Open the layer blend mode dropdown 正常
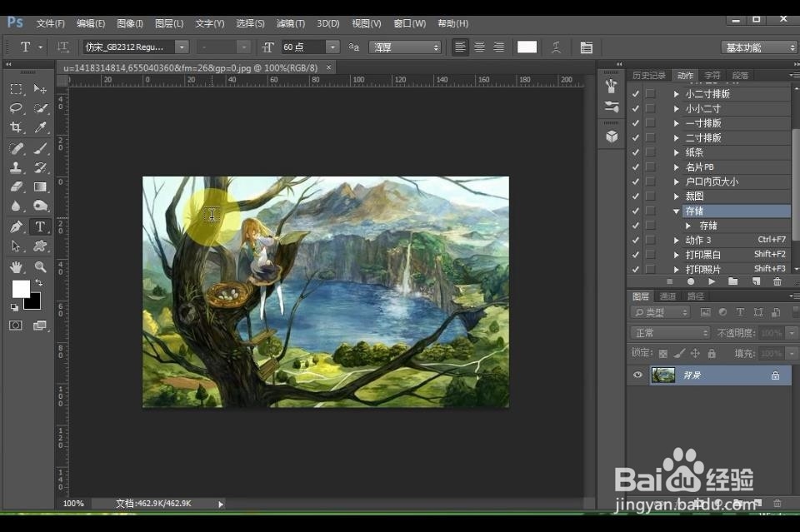 pos(670,333)
